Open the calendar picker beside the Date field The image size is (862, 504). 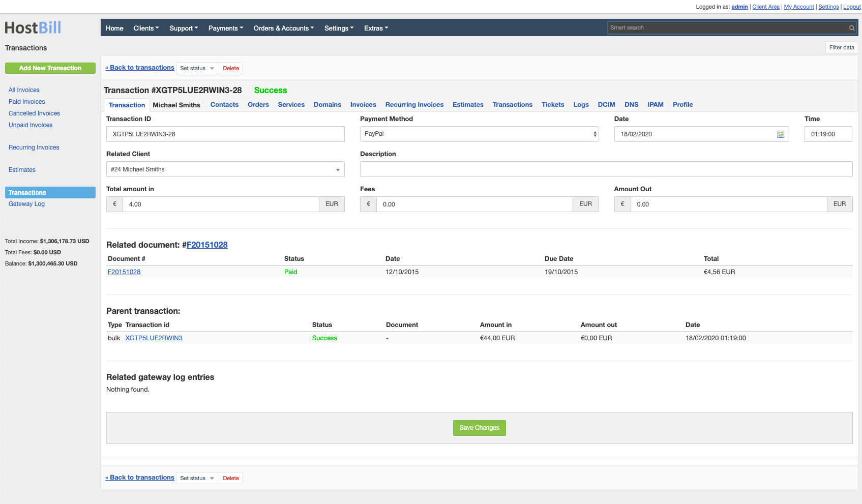(x=781, y=134)
